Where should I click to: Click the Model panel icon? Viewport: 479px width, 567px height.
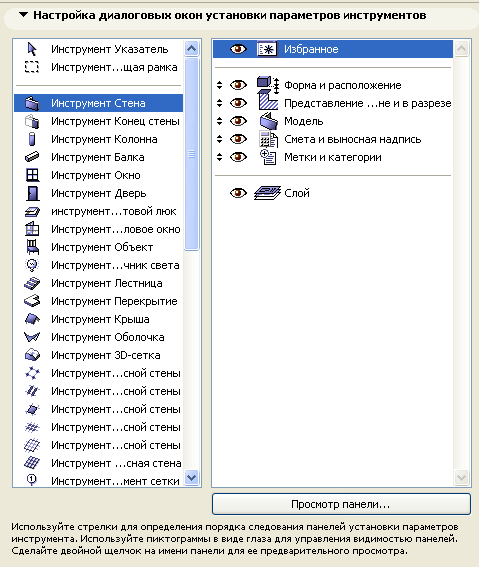pos(269,121)
